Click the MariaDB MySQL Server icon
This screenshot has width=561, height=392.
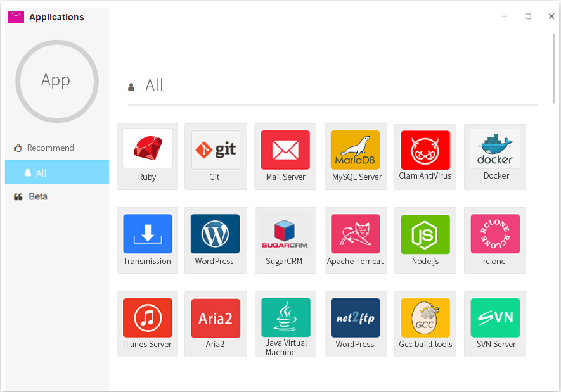pyautogui.click(x=355, y=149)
